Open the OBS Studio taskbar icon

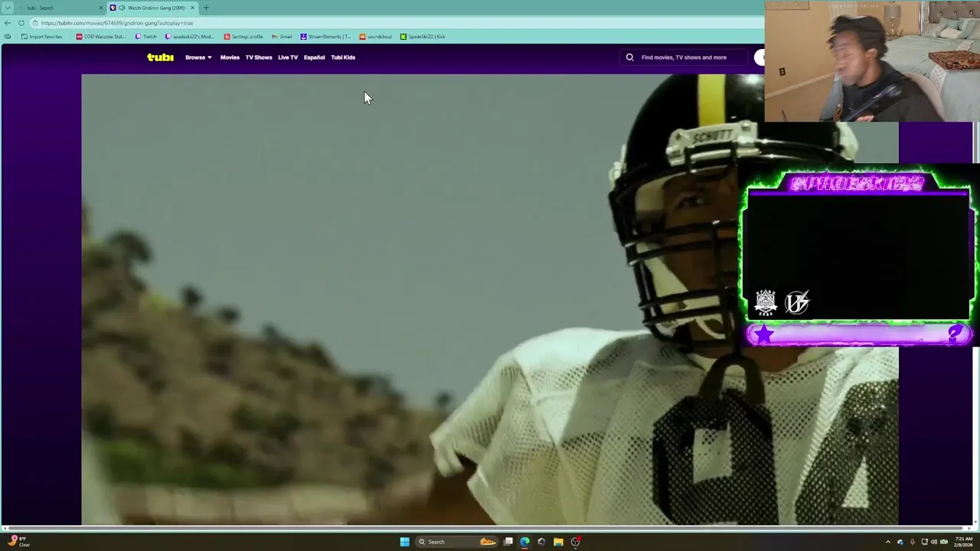pos(575,542)
